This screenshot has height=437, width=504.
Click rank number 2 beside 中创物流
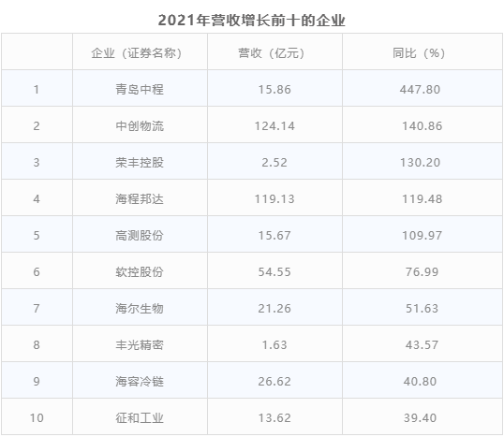tap(37, 126)
